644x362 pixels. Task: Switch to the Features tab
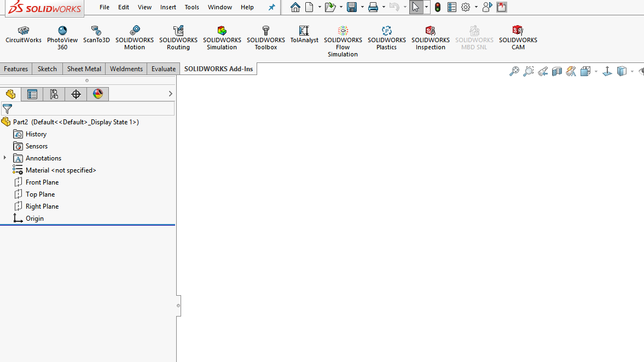16,69
